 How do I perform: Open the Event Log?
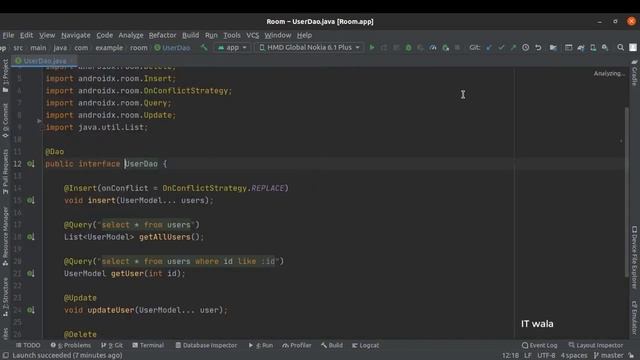coord(540,345)
